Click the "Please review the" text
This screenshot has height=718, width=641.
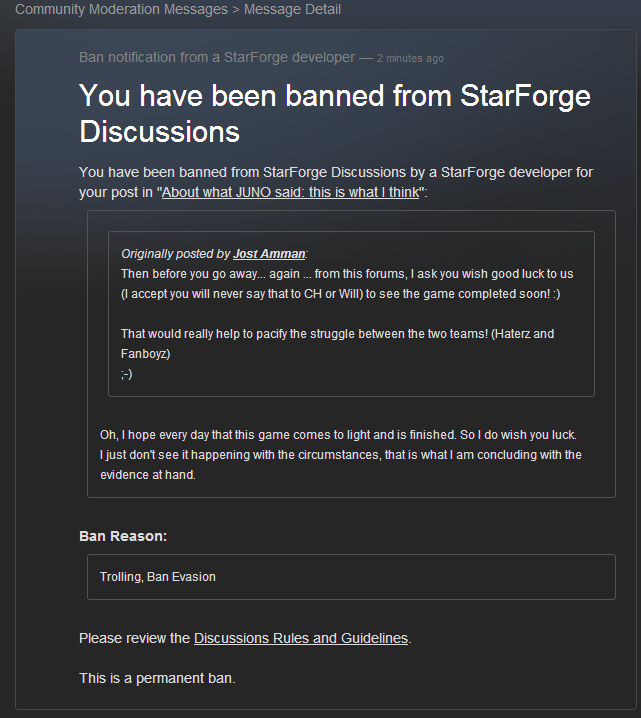tap(135, 638)
